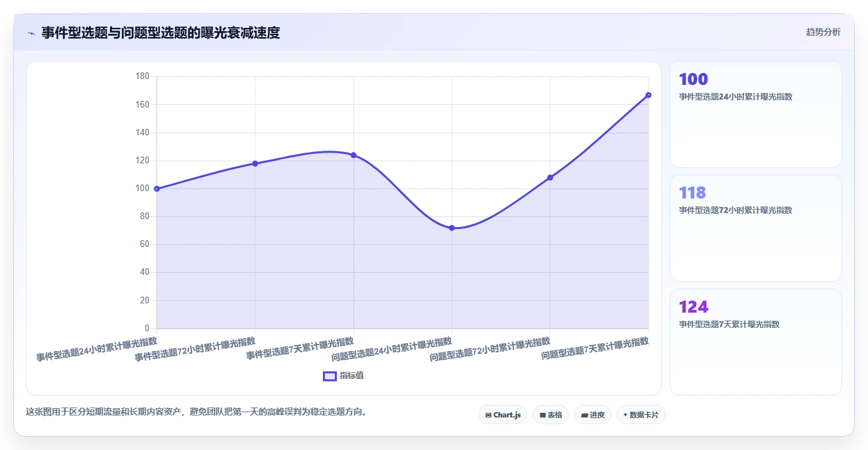The height and width of the screenshot is (450, 868).
Task: Click the x-axis label 问题型选题7天累计曝光指数
Action: [x=595, y=348]
